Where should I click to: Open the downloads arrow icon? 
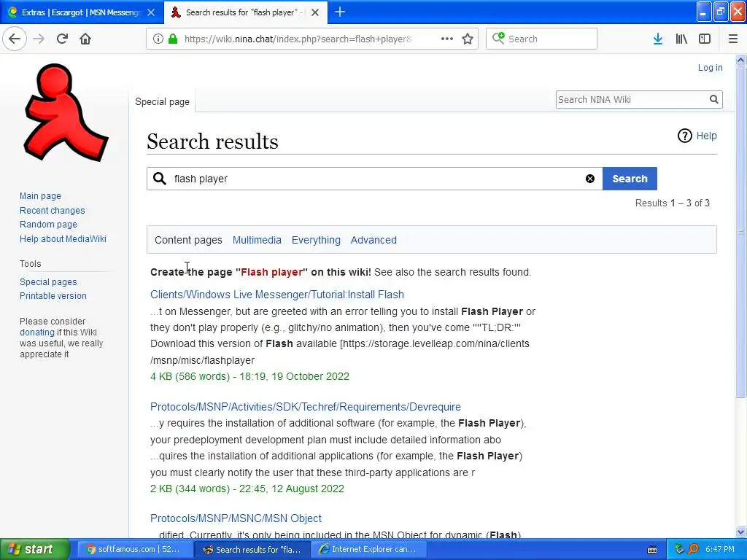pyautogui.click(x=658, y=39)
